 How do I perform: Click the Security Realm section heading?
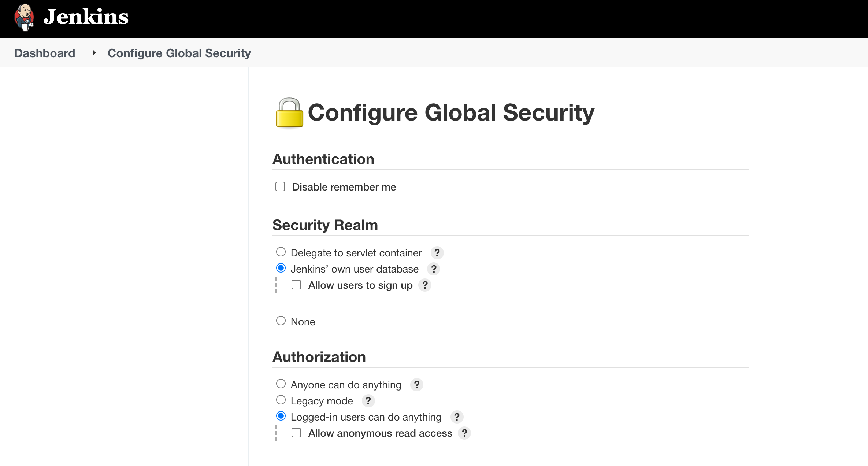click(x=325, y=225)
